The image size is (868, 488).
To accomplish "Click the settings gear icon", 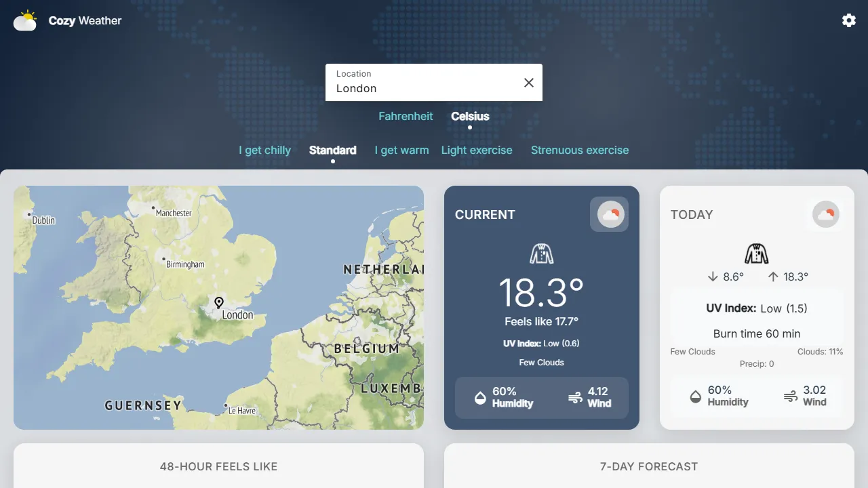I will coord(848,20).
